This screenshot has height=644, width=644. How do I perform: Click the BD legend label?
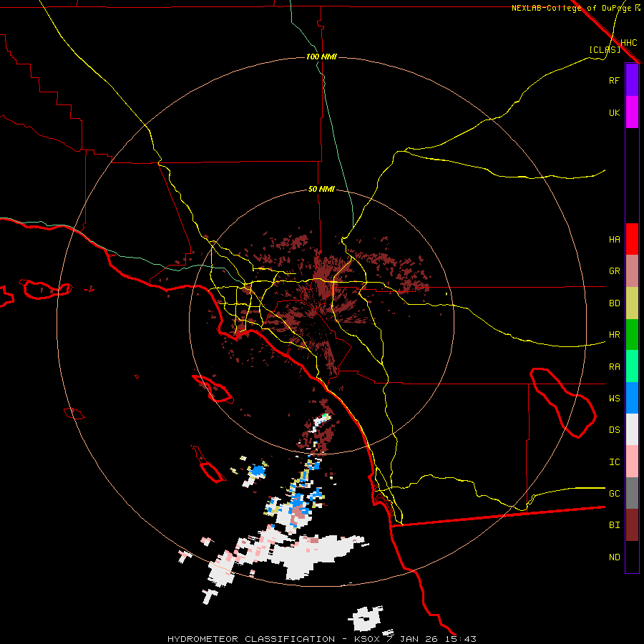614,303
